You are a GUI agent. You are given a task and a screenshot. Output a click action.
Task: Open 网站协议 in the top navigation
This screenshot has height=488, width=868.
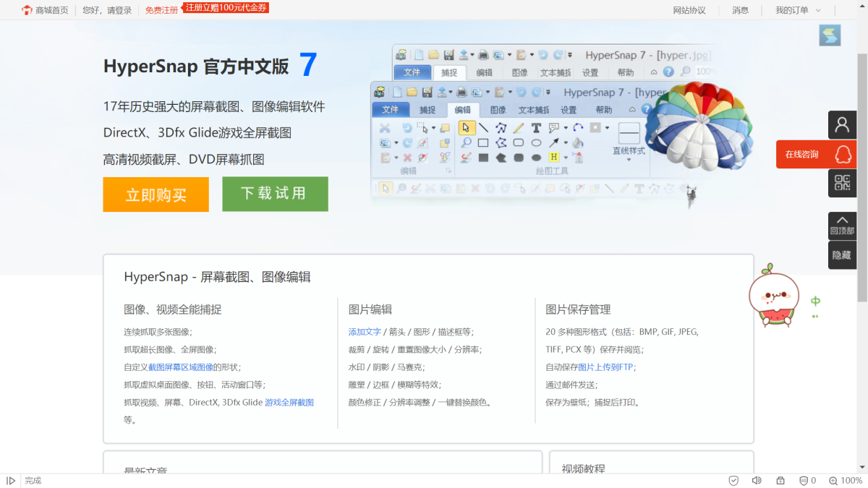click(x=689, y=10)
